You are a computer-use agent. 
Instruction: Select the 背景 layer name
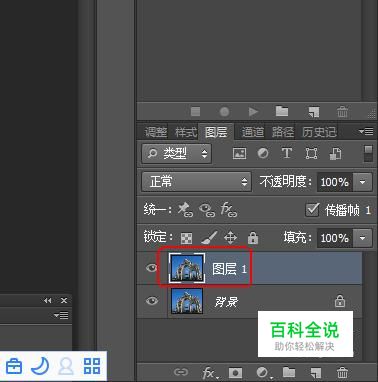pos(226,302)
